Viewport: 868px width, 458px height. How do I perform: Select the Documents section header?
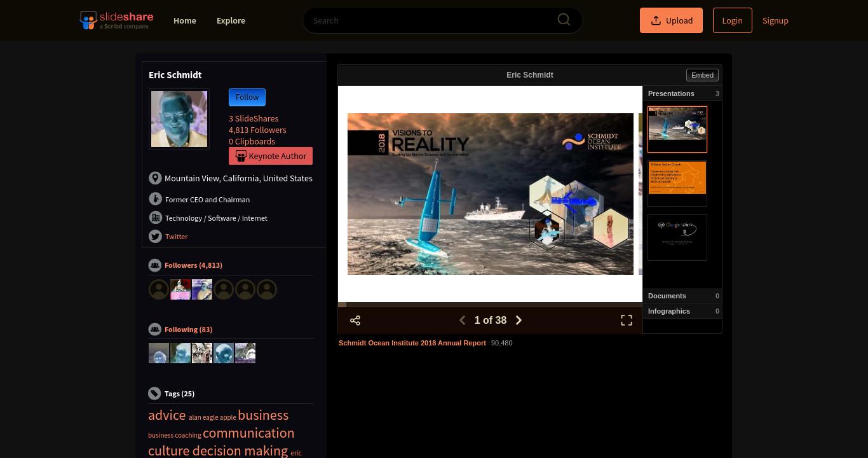pos(682,296)
